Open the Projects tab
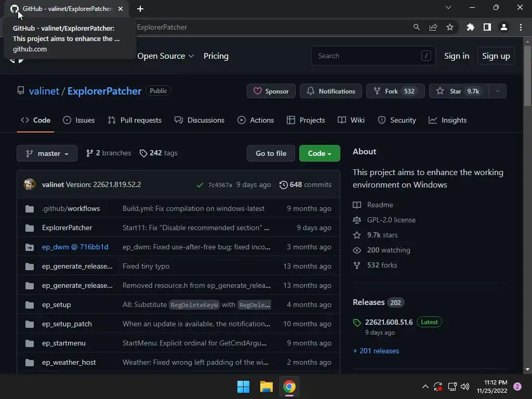This screenshot has width=532, height=399. point(305,120)
